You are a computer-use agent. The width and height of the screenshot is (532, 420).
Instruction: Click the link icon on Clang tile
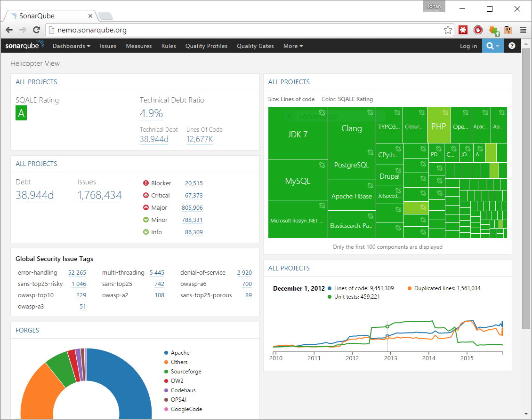point(370,112)
